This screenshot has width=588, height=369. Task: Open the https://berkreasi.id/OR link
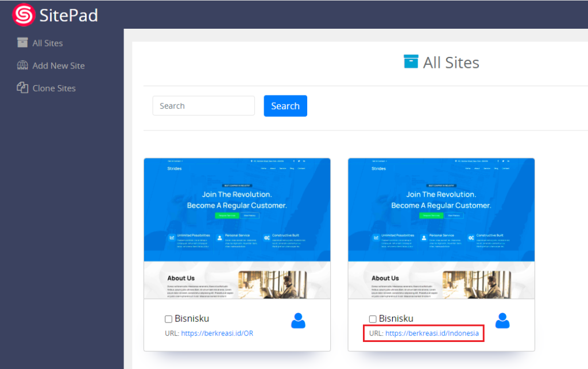click(217, 333)
